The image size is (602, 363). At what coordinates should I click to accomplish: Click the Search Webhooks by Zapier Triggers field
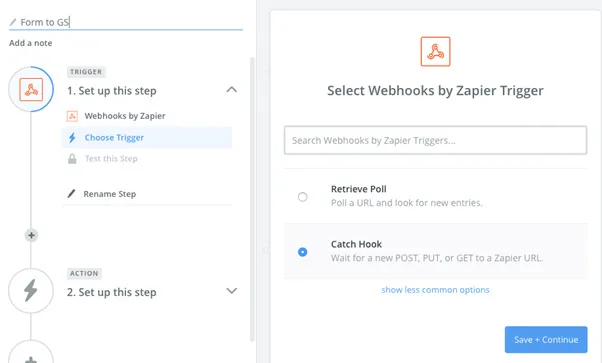pos(435,140)
